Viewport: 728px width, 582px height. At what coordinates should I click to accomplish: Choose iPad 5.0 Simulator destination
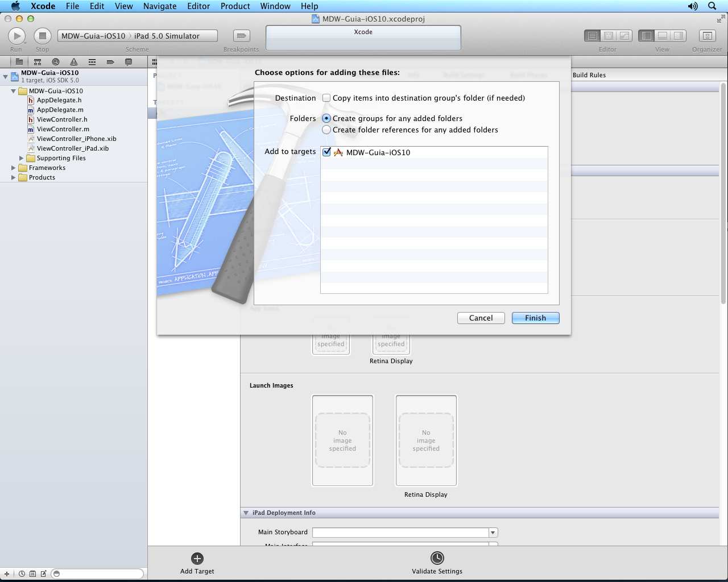167,36
